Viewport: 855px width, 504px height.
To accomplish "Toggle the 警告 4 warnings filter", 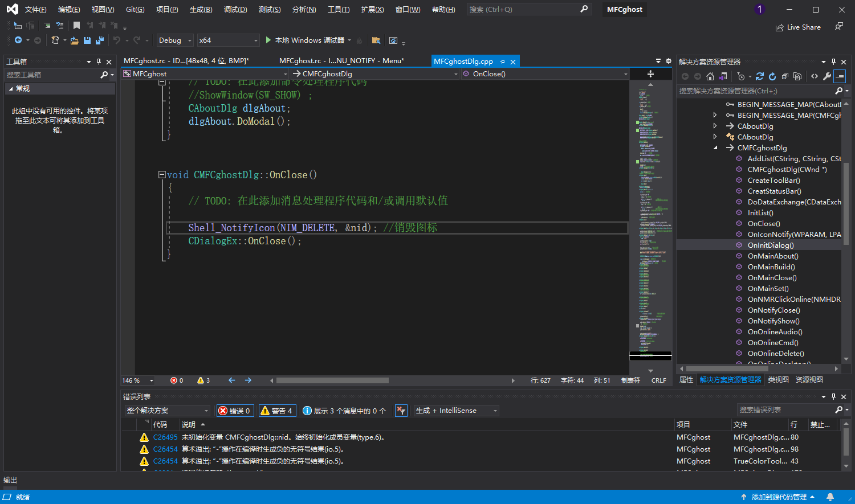I will tap(276, 411).
